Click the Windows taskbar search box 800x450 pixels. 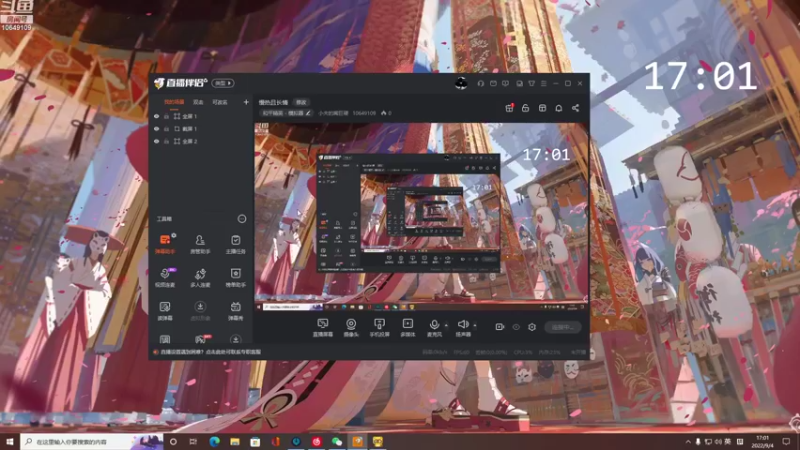[92, 442]
